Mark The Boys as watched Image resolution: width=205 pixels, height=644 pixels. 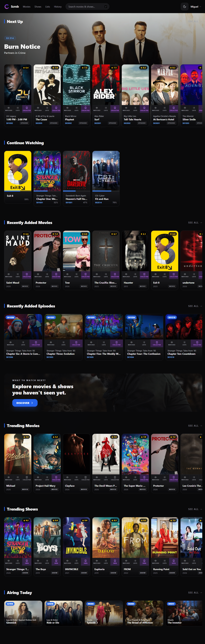pyautogui.click(x=38, y=562)
